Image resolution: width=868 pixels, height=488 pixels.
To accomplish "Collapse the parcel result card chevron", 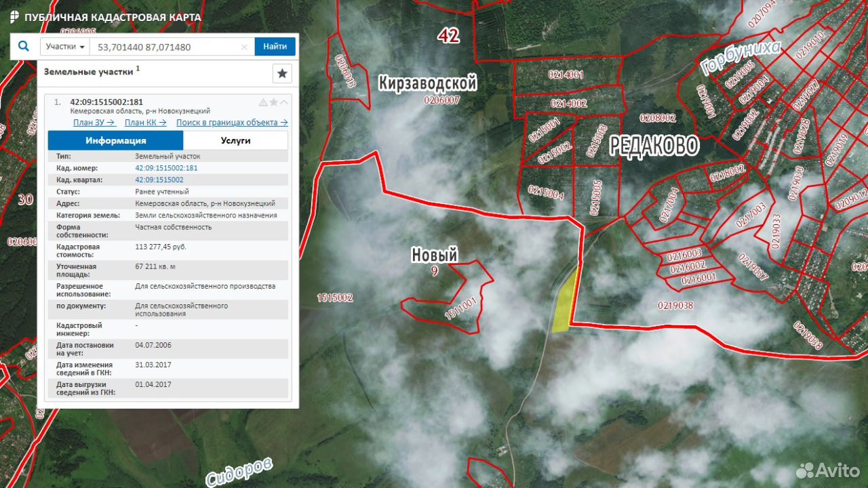I will pos(284,102).
